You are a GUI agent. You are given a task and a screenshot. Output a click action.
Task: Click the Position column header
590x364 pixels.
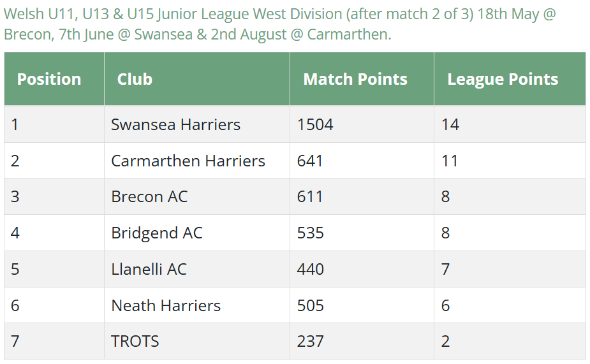click(x=54, y=79)
